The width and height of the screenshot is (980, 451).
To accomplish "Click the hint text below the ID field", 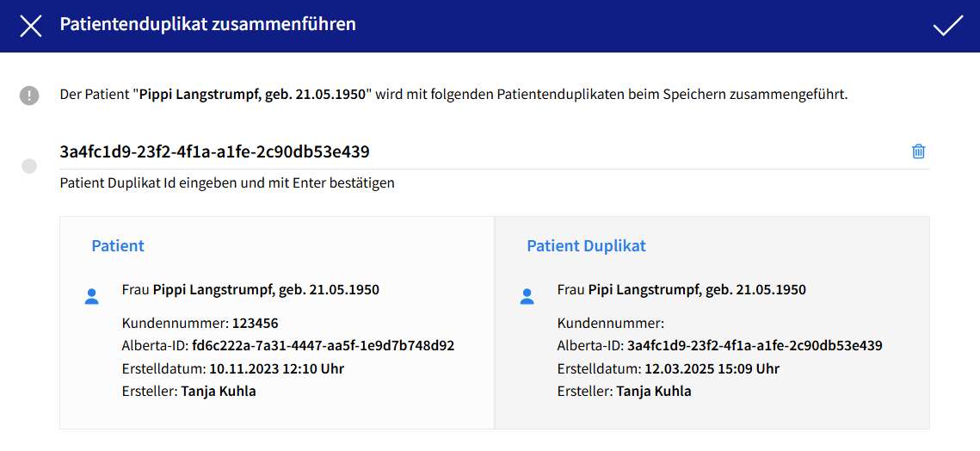I will pyautogui.click(x=227, y=183).
